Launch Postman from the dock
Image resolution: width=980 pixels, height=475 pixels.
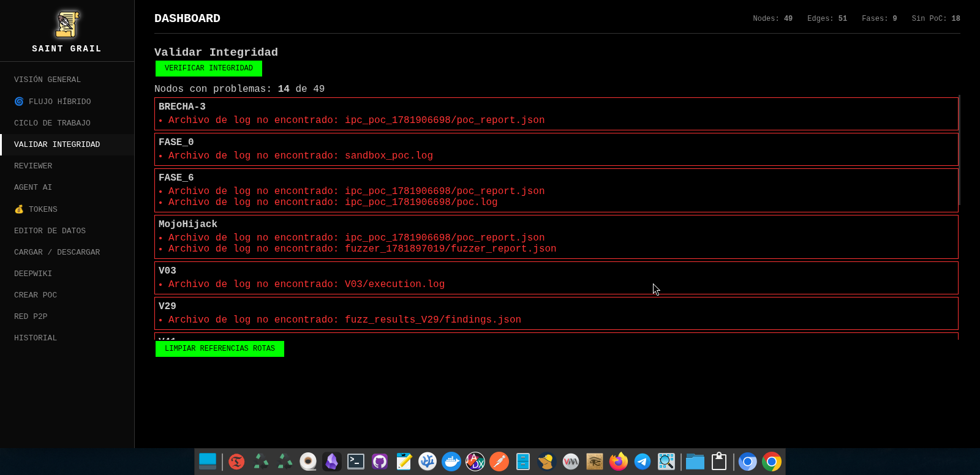click(x=499, y=462)
